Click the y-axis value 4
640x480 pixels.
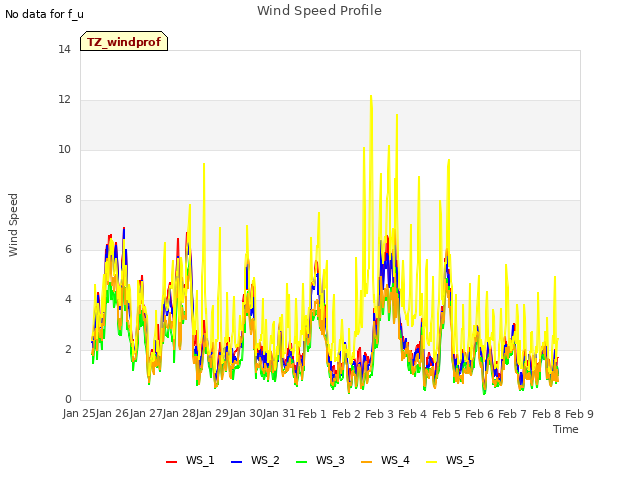pos(68,300)
